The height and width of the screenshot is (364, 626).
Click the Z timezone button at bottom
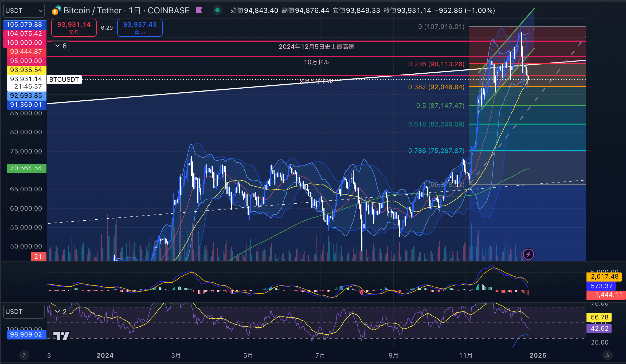click(x=24, y=355)
